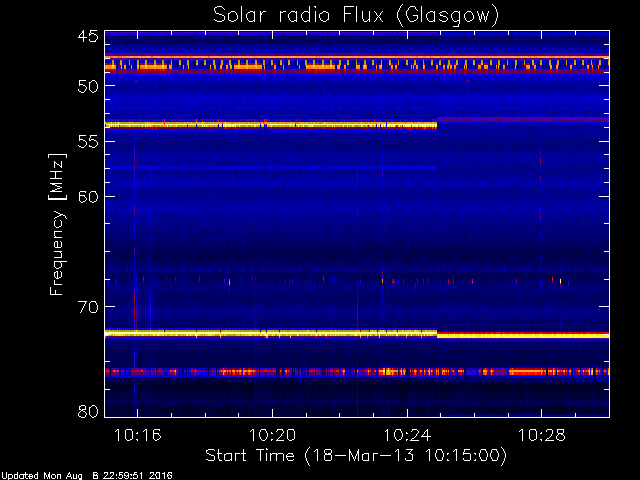The image size is (640, 480).
Task: Click the time tick label "10:28"
Action: [542, 435]
